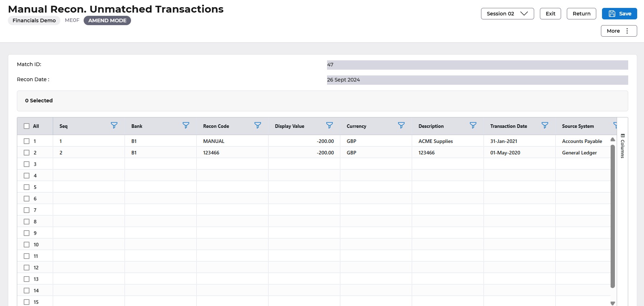Viewport: 644px width, 306px height.
Task: Check the row 2 checkbox
Action: click(27, 153)
